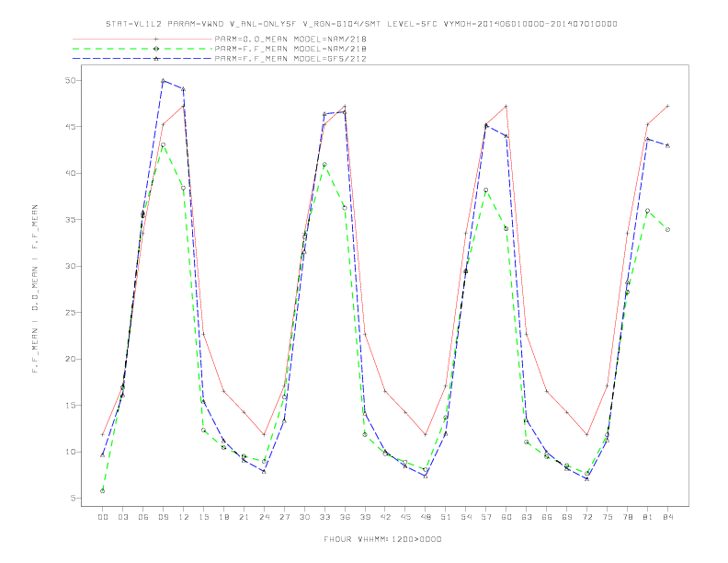Click y-axis tick label 10

[70, 452]
